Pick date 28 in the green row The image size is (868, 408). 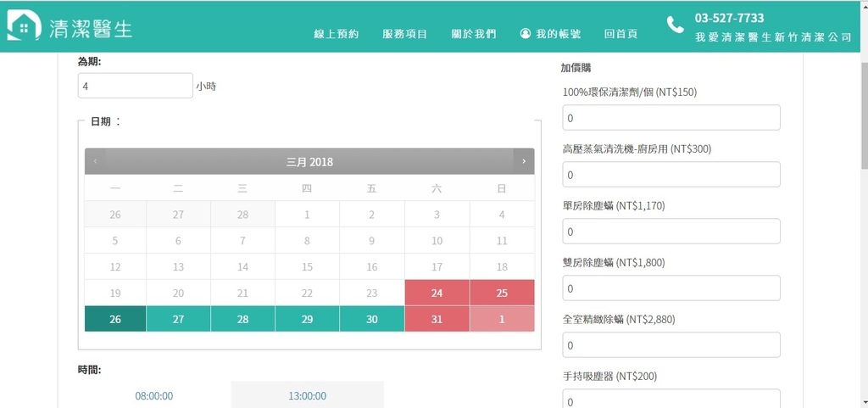point(242,319)
